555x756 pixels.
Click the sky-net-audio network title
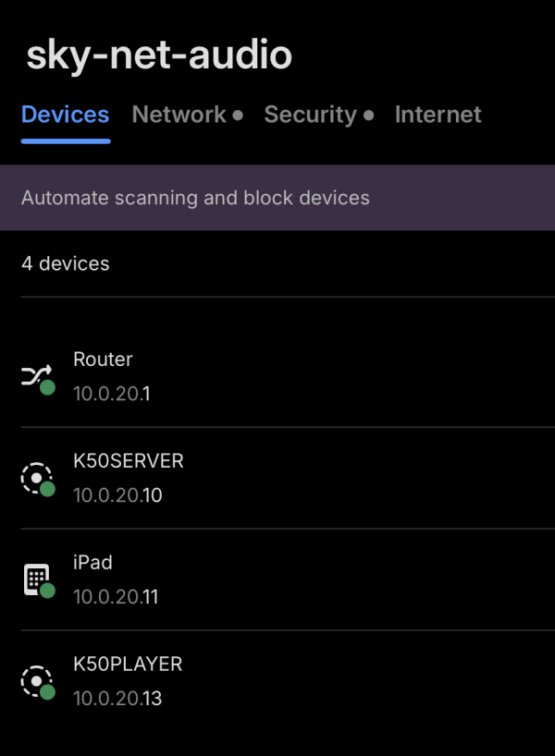tap(158, 55)
